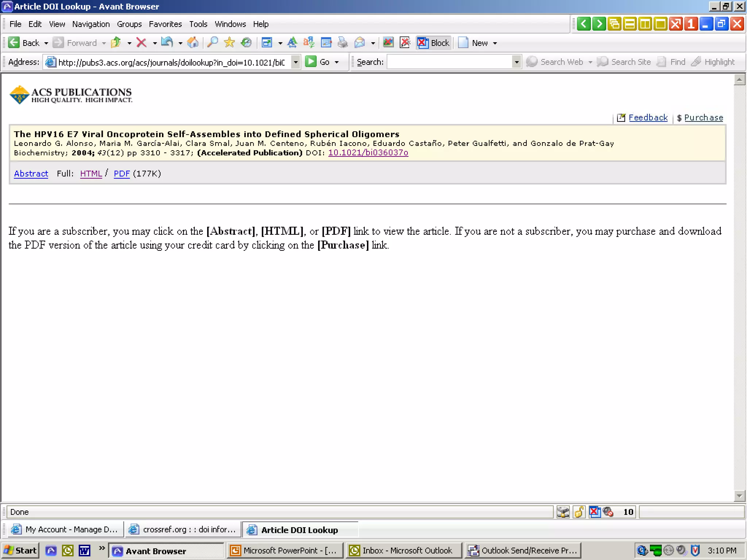The image size is (747, 560).
Task: Click the magnifier Search icon in toolbar
Action: [x=213, y=43]
